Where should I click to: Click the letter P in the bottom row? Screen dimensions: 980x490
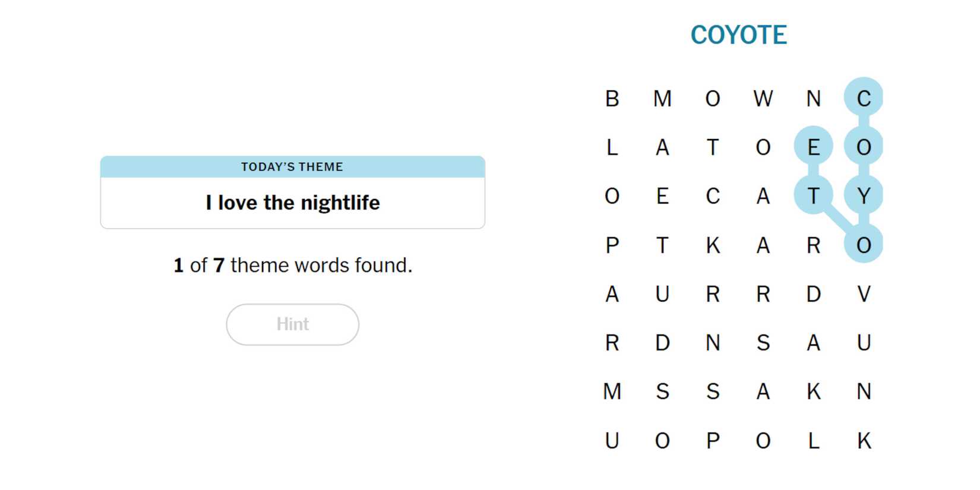[713, 441]
